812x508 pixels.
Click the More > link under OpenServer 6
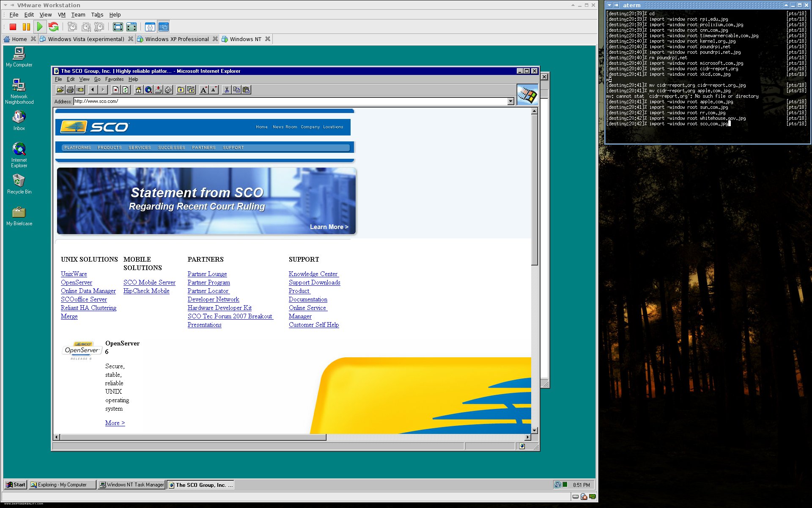coord(115,423)
